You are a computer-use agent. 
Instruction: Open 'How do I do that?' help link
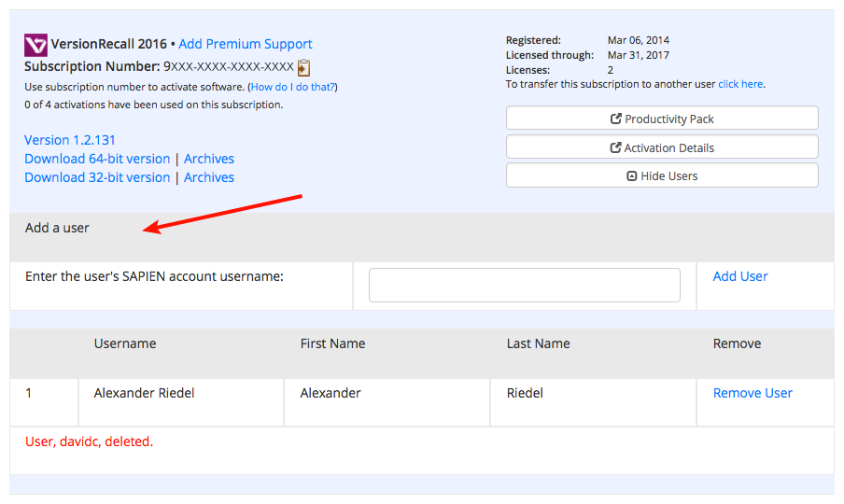[x=293, y=87]
